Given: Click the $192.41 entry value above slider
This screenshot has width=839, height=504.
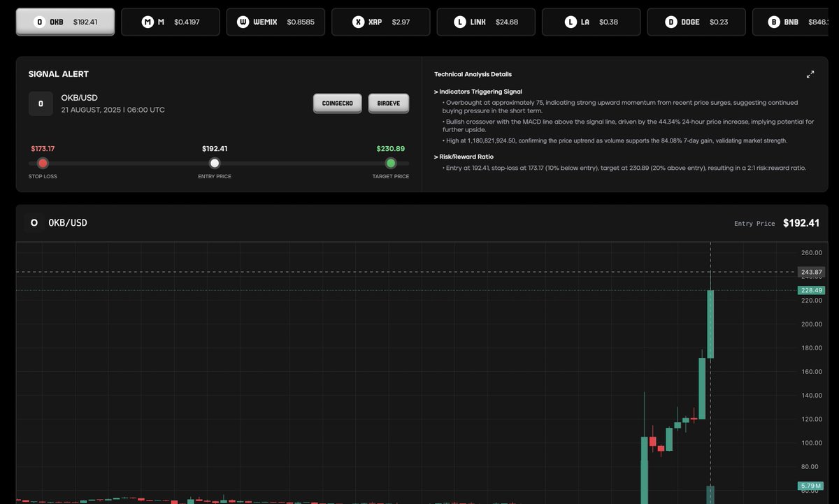Looking at the screenshot, I should pyautogui.click(x=215, y=149).
